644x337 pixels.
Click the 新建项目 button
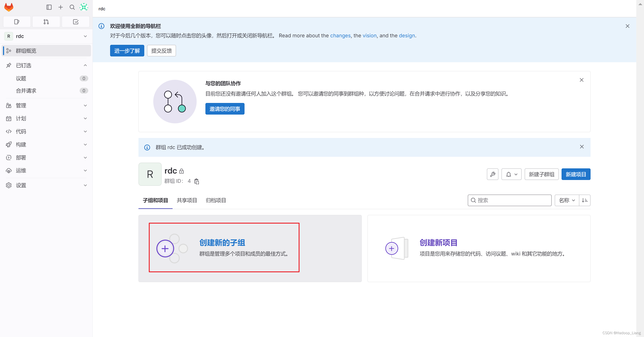pyautogui.click(x=576, y=174)
